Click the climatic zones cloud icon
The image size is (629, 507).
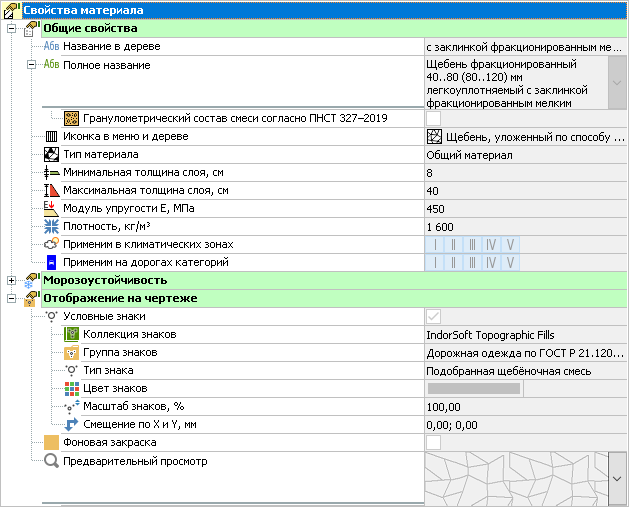coord(51,244)
